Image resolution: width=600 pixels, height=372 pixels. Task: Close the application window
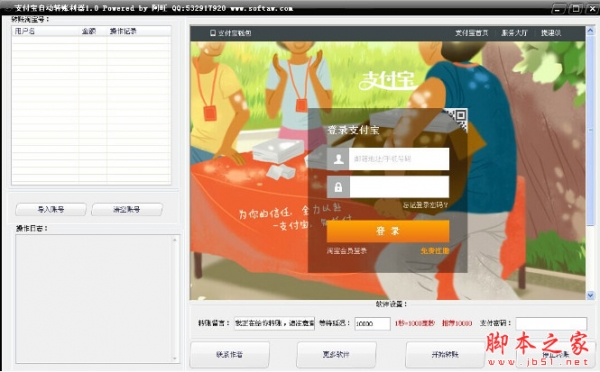pos(592,8)
